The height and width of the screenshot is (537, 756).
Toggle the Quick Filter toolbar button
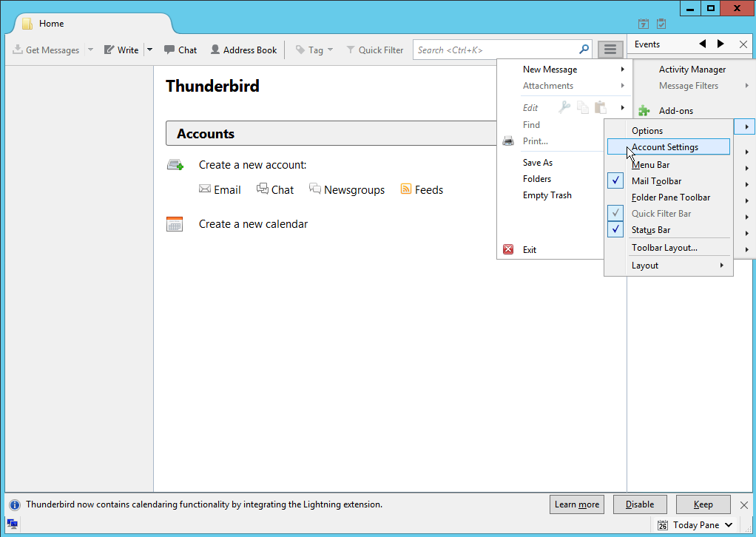coord(374,50)
